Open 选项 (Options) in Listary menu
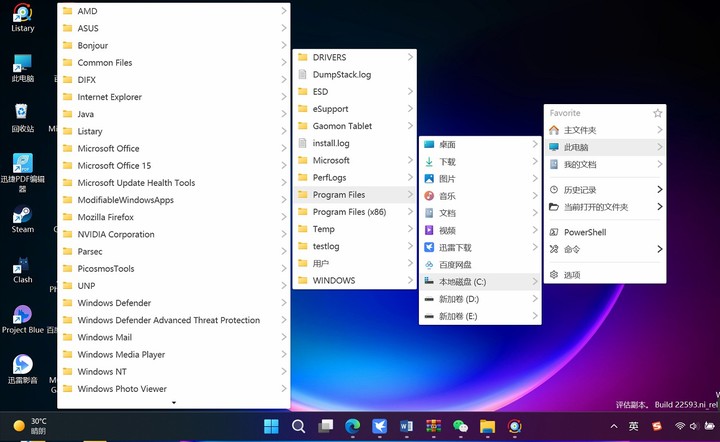The image size is (720, 442). (572, 275)
